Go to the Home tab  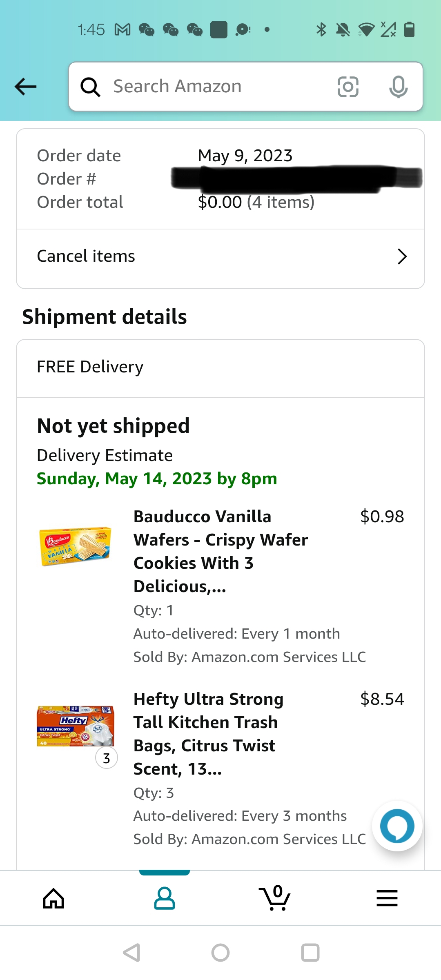tap(54, 898)
